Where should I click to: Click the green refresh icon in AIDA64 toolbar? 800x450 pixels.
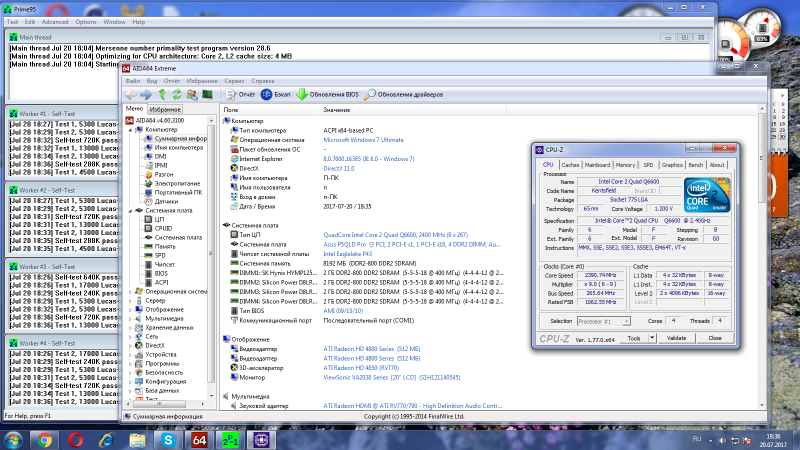pyautogui.click(x=177, y=94)
